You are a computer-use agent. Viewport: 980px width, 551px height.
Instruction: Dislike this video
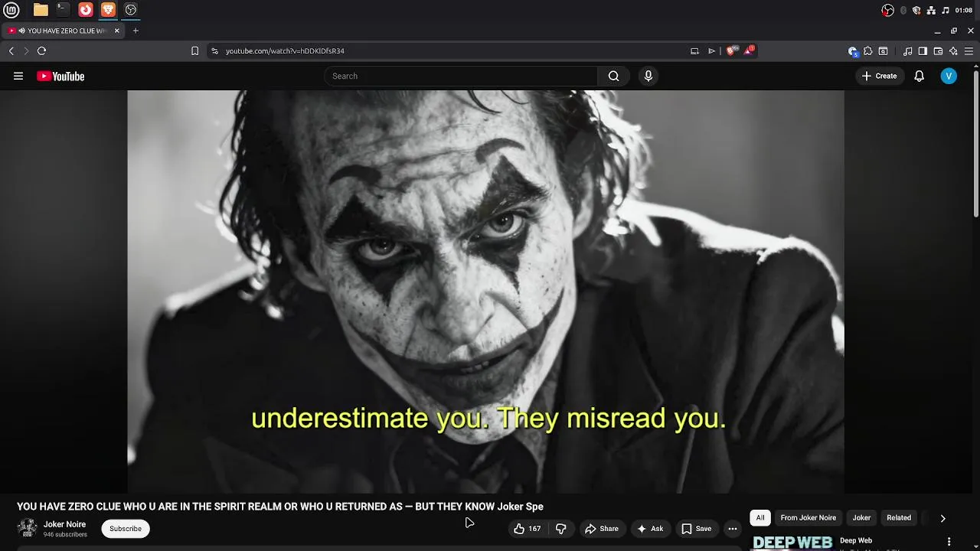pyautogui.click(x=560, y=529)
